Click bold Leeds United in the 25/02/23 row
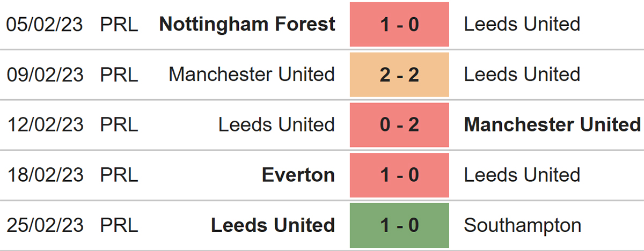The image size is (644, 251). coord(273,225)
